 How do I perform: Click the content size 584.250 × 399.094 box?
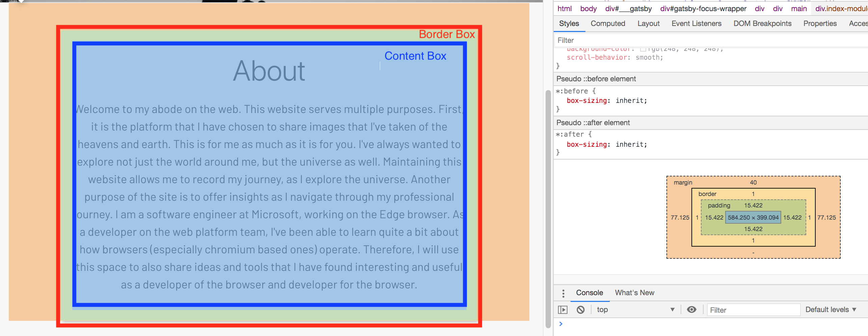pos(753,218)
